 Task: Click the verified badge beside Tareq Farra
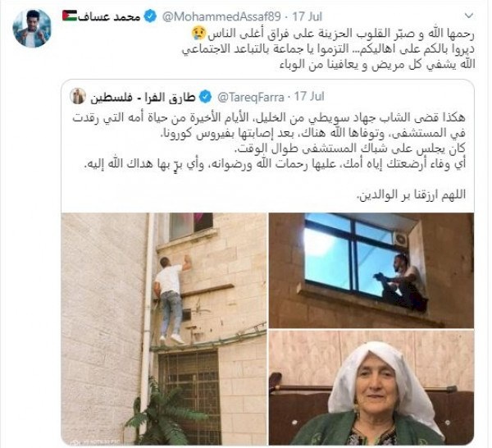(205, 97)
